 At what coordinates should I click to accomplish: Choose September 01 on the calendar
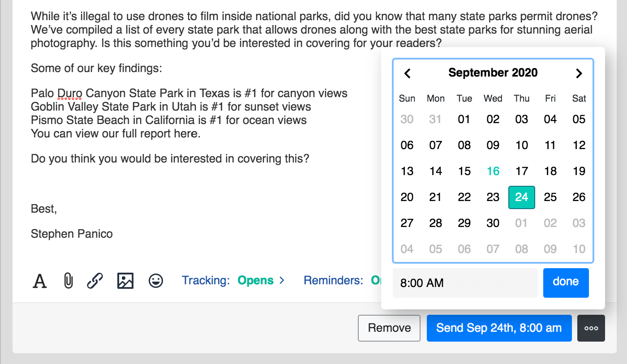point(464,119)
